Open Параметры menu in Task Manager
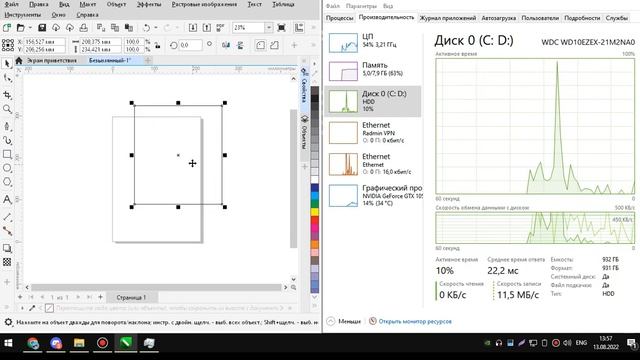The width and height of the screenshot is (640, 360). point(361,6)
